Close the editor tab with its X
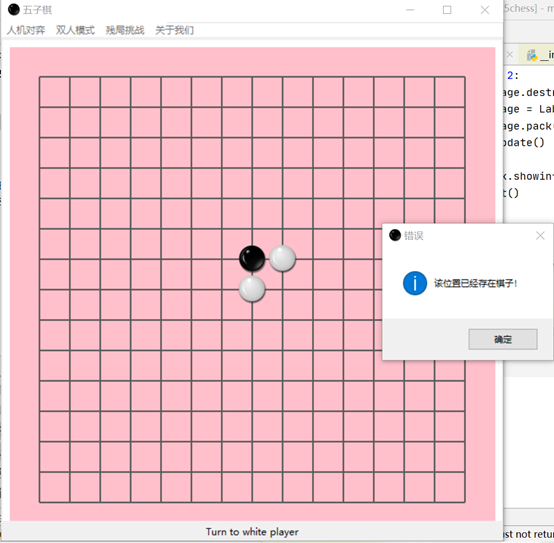554x543 pixels. click(x=509, y=54)
